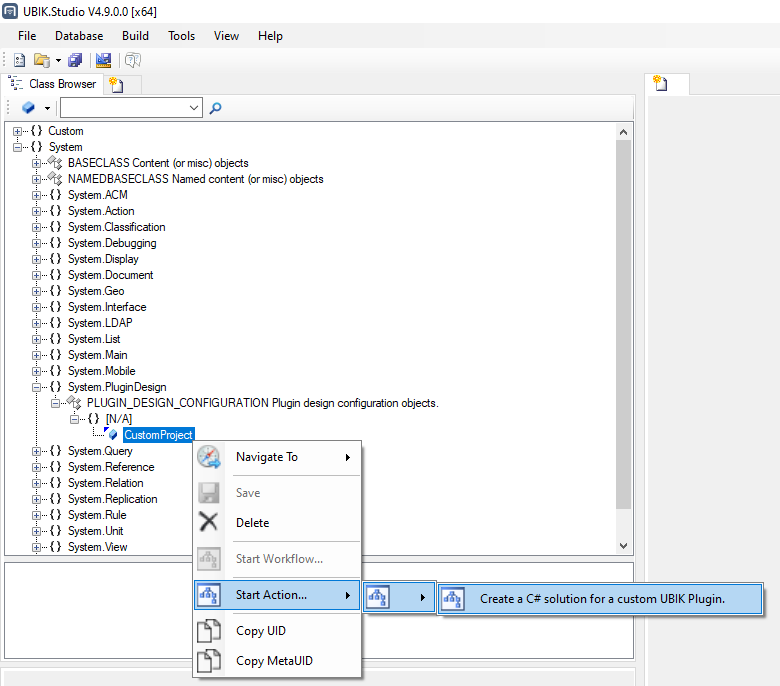Click the open database folder icon

coord(42,61)
